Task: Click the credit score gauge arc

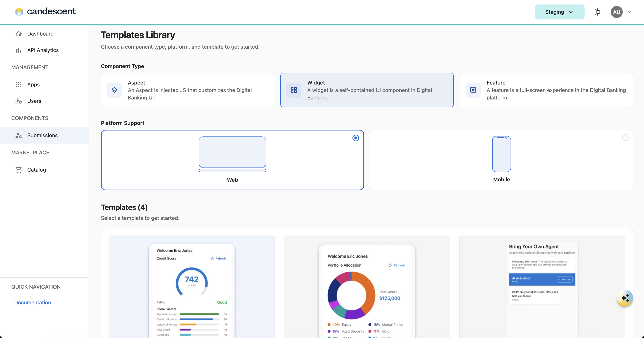Action: [x=192, y=281]
